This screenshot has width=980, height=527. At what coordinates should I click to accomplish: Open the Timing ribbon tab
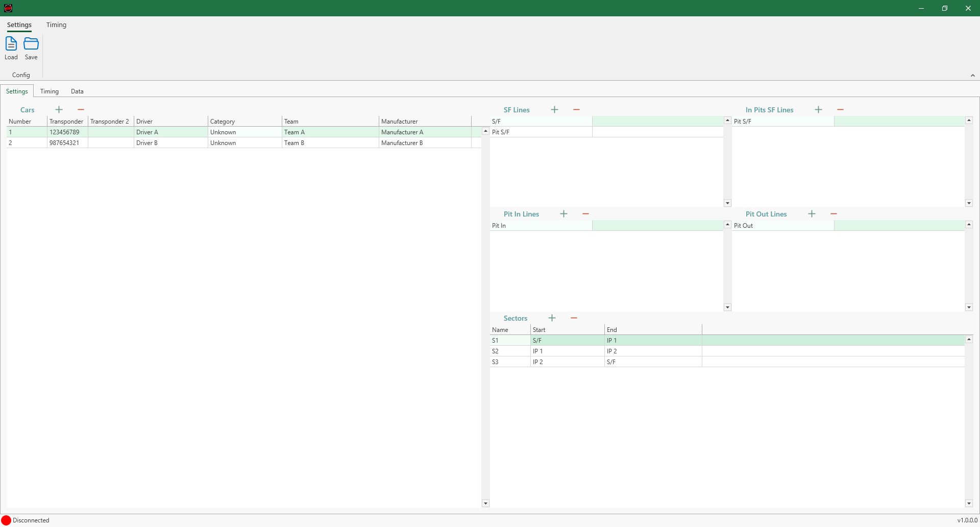56,25
